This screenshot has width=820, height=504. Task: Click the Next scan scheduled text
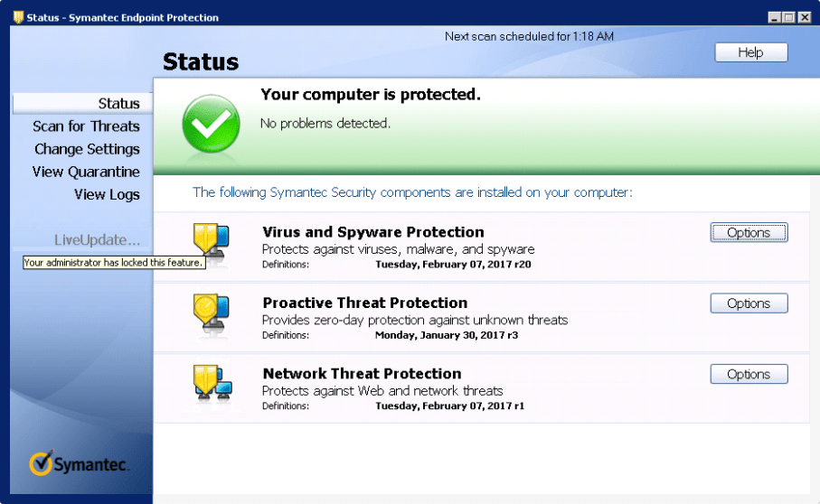pyautogui.click(x=529, y=36)
